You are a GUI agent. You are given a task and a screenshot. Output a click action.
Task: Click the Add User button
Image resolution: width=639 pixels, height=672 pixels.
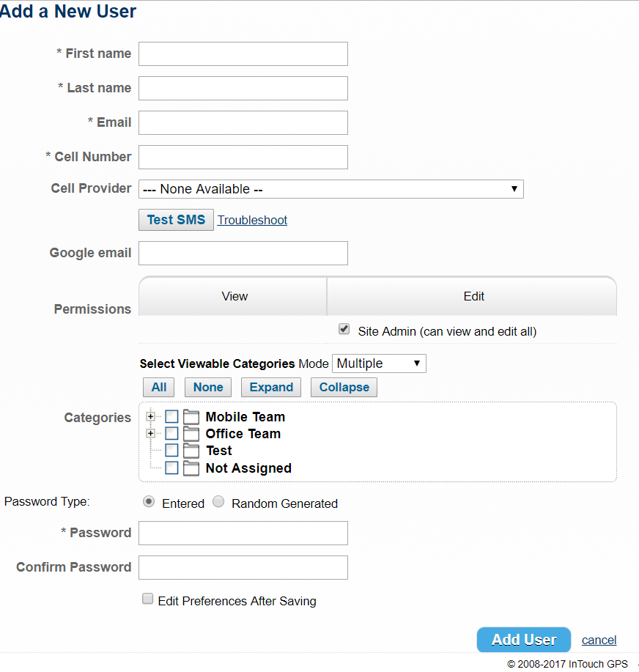tap(524, 640)
